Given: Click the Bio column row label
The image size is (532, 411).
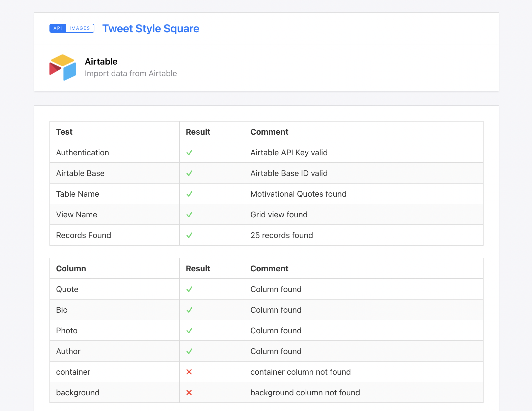Looking at the screenshot, I should coord(62,310).
